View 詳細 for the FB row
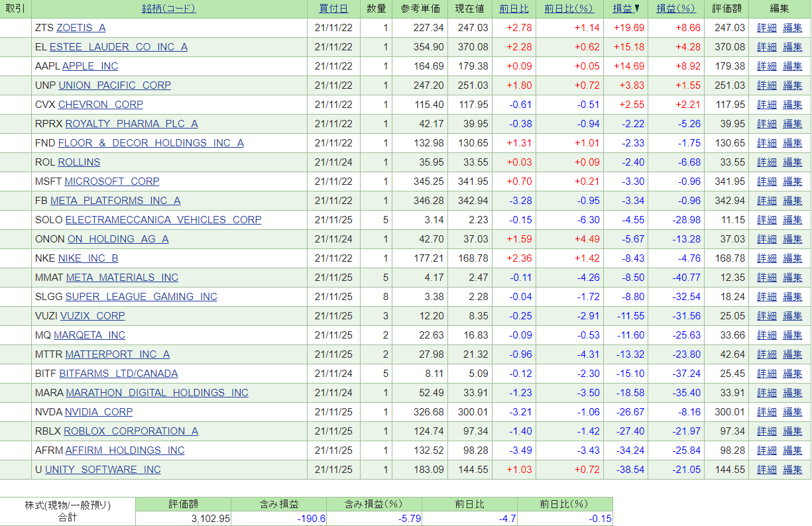The height and width of the screenshot is (526, 812). click(x=767, y=201)
